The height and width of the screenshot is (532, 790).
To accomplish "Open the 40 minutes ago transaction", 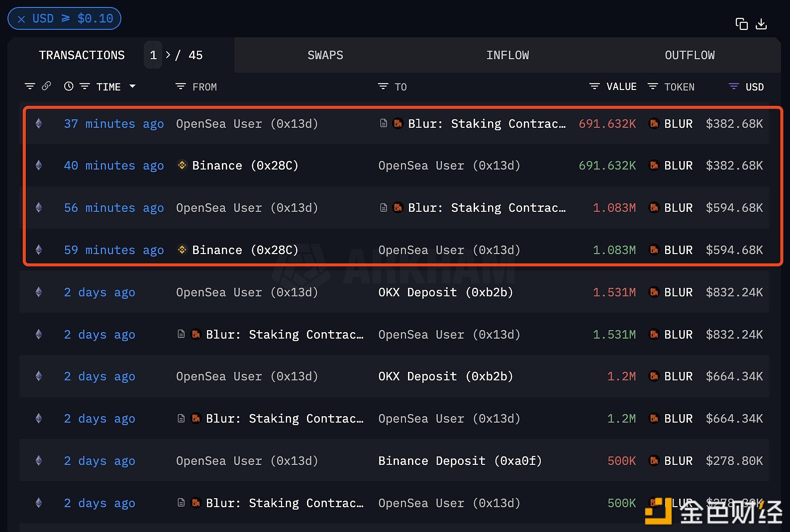I will pyautogui.click(x=113, y=166).
